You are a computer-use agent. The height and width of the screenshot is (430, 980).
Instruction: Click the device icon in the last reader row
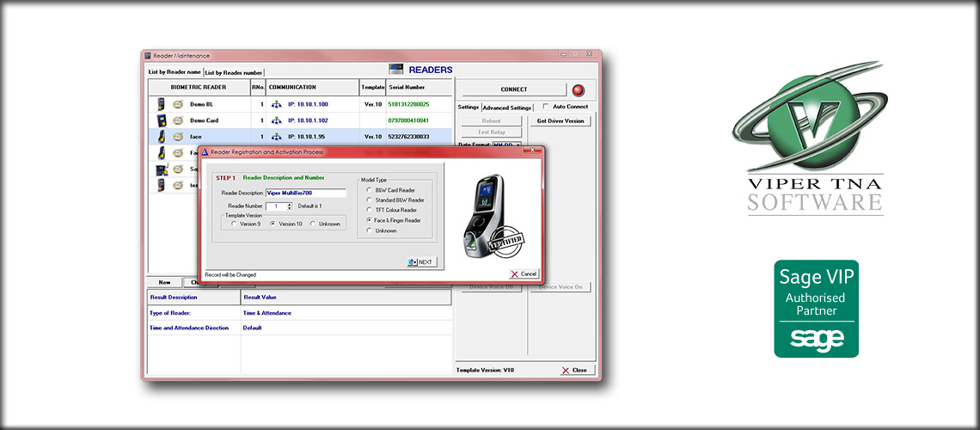(x=162, y=185)
